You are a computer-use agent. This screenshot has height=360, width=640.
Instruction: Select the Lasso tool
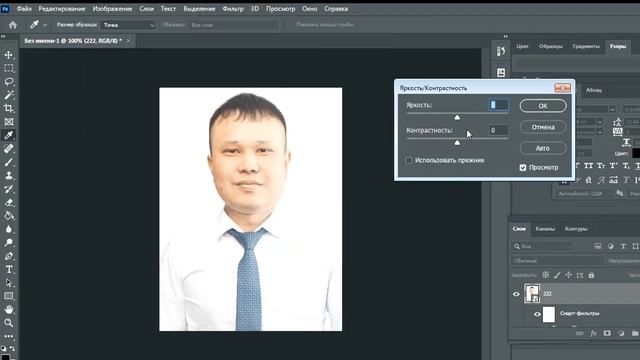click(x=9, y=82)
